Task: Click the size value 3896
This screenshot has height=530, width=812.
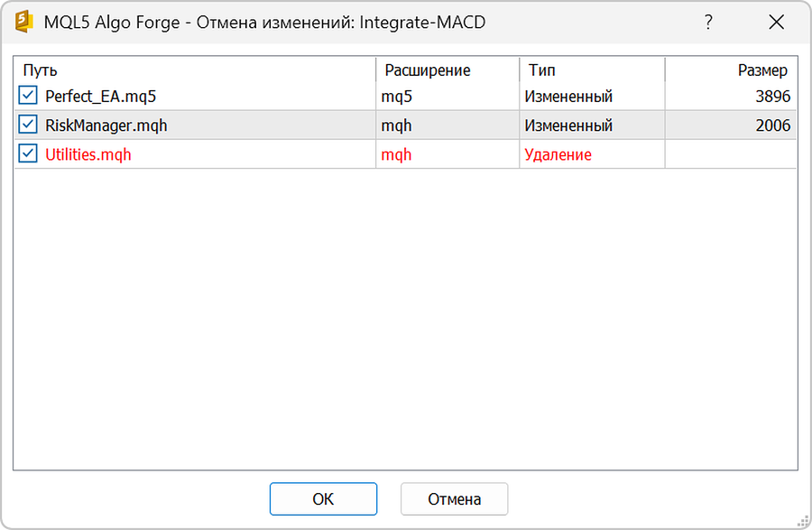Action: tap(772, 97)
